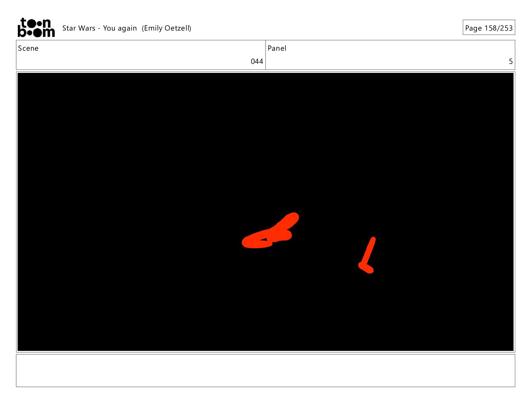Click the 'Scene' label
This screenshot has height=411, width=532.
tap(28, 48)
